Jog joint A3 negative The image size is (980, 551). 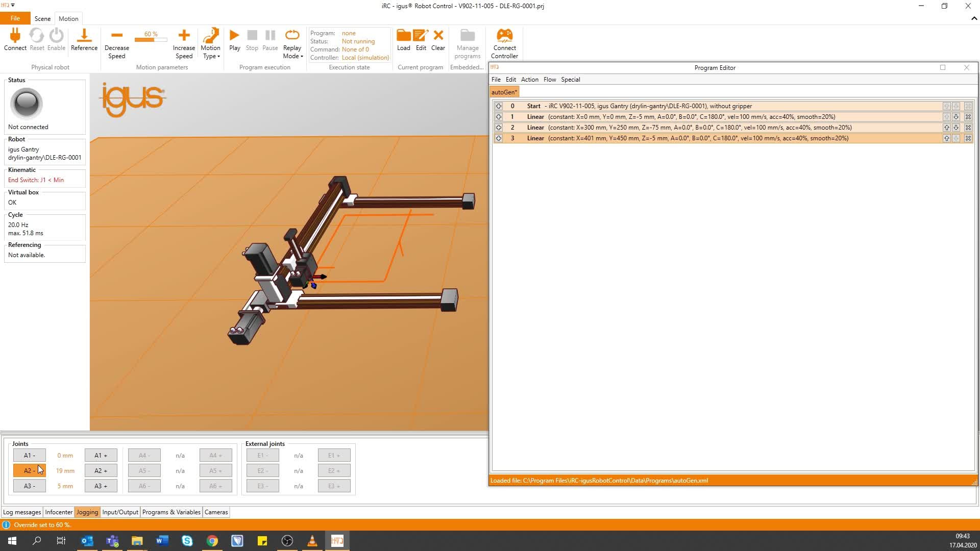[30, 486]
